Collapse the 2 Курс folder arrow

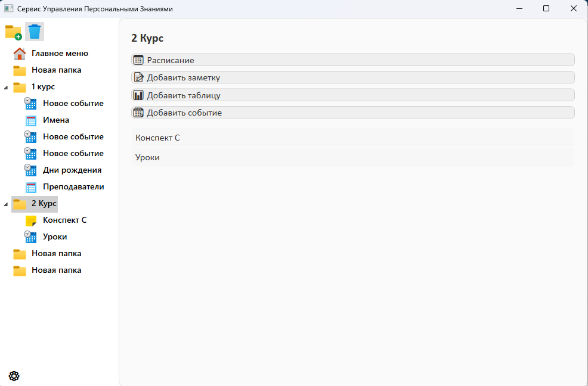[5, 204]
